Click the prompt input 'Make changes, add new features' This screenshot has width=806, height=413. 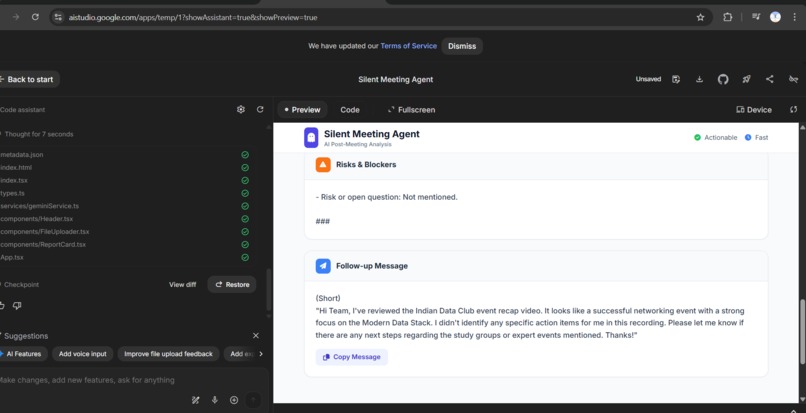(x=86, y=380)
